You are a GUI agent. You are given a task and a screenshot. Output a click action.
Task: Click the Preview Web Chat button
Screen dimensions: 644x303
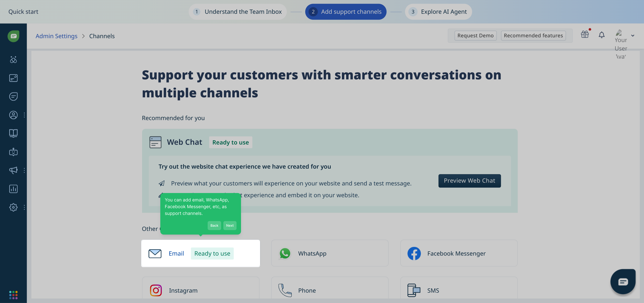(469, 181)
